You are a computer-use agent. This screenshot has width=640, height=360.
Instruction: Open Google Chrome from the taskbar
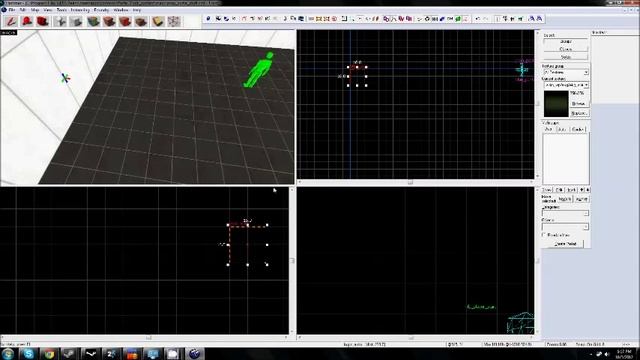click(49, 354)
